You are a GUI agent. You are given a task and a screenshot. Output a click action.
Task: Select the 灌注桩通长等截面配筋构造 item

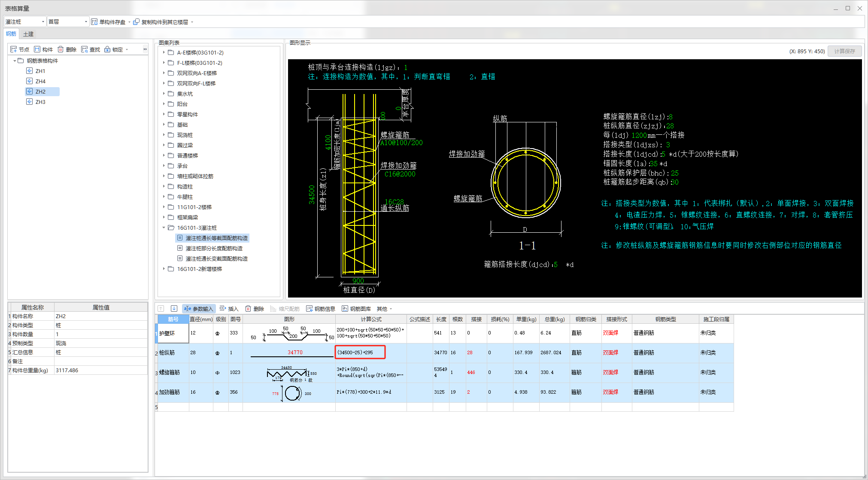click(x=212, y=238)
